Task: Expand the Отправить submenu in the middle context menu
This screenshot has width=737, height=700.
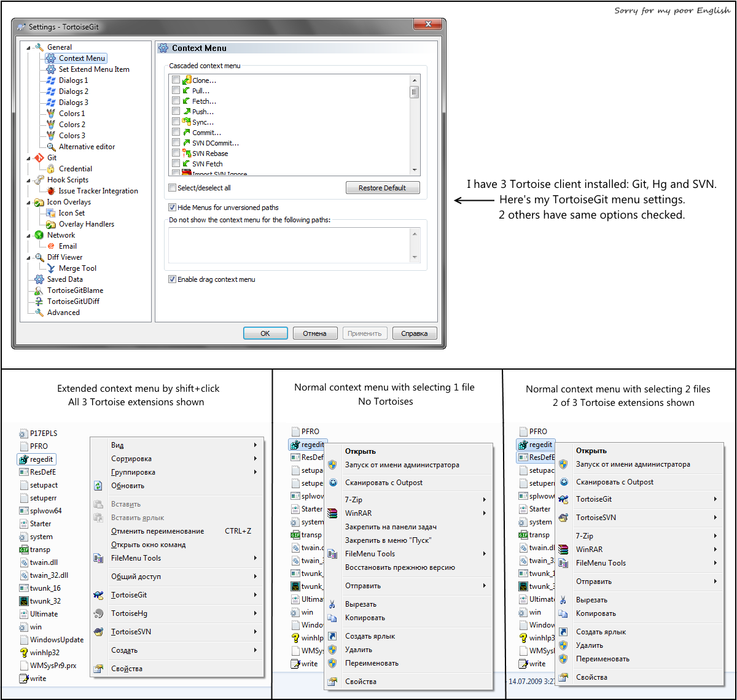Action: [408, 586]
